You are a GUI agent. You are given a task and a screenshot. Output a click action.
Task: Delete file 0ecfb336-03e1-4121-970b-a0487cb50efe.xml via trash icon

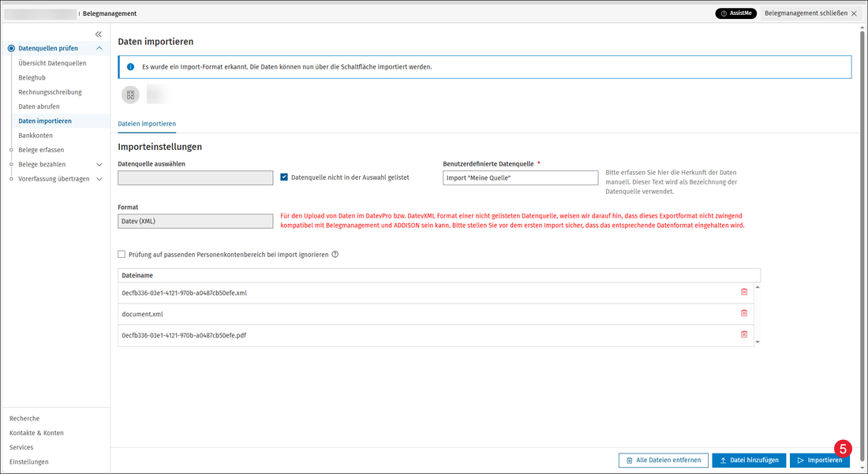[x=744, y=292]
